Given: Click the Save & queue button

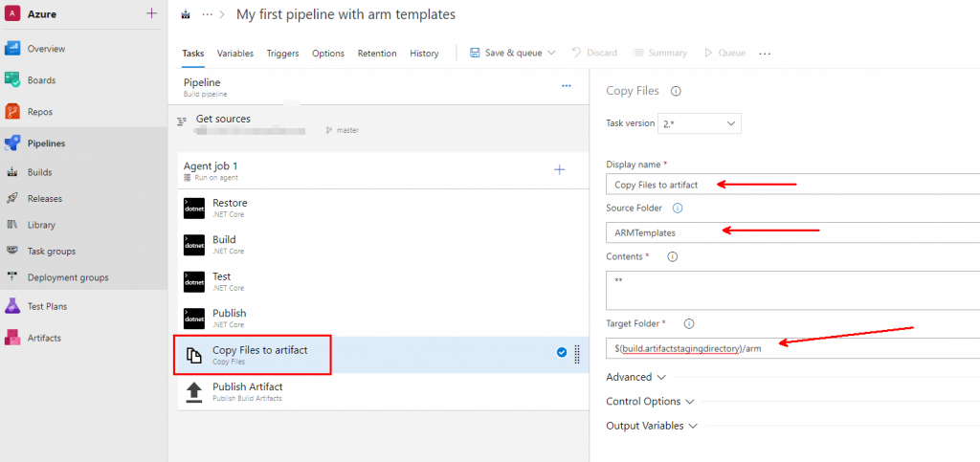Looking at the screenshot, I should [506, 53].
